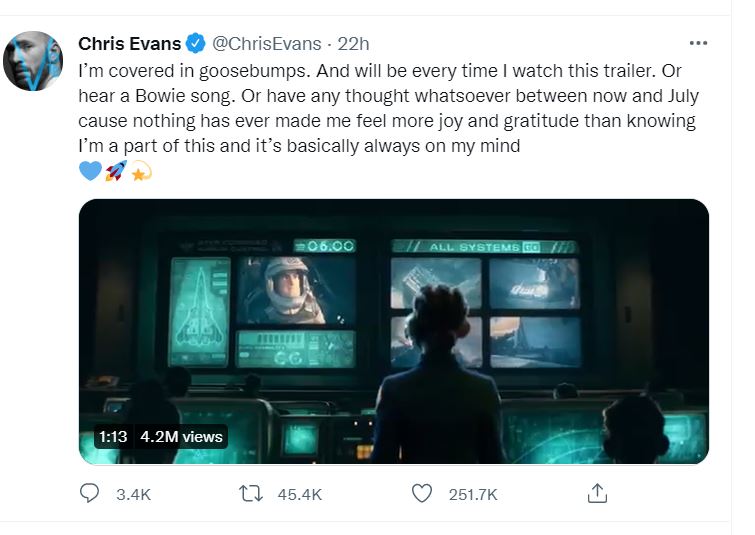This screenshot has width=755, height=535.
Task: Retweet using the retweet arrows icon
Action: pos(254,493)
